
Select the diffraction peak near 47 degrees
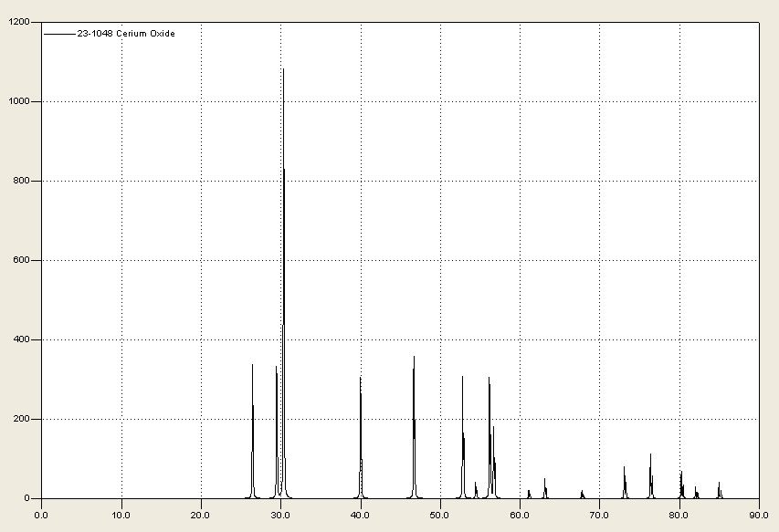point(414,427)
